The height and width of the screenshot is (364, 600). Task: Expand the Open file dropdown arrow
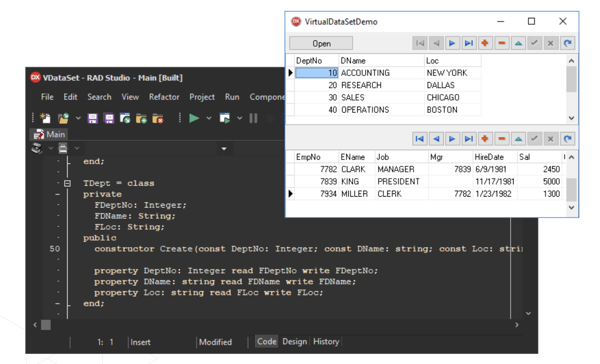78,118
